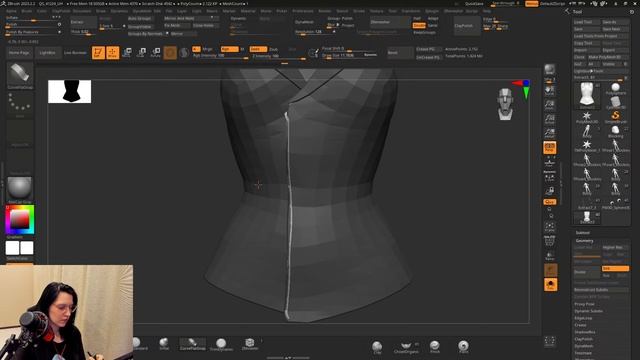This screenshot has width=640, height=360.
Task: Select the SimpleBrush tool thumbnail
Action: 615,117
